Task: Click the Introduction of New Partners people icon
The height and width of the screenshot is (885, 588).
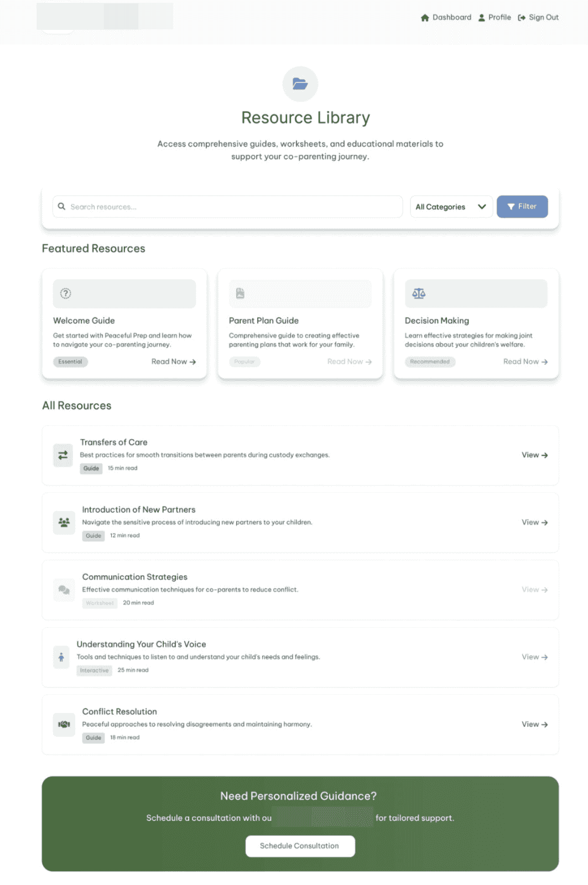Action: click(63, 522)
